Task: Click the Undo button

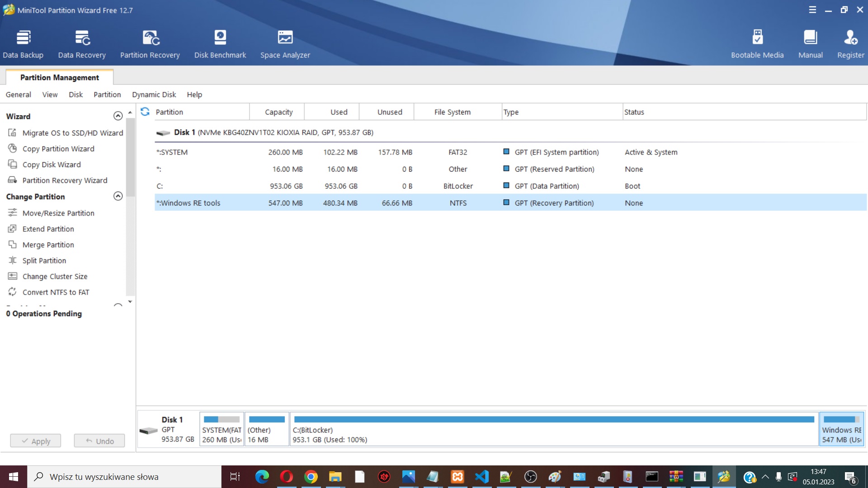Action: point(99,441)
